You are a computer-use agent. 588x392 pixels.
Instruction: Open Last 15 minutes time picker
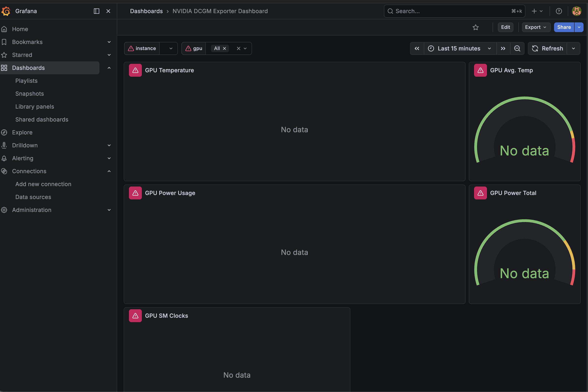[460, 48]
